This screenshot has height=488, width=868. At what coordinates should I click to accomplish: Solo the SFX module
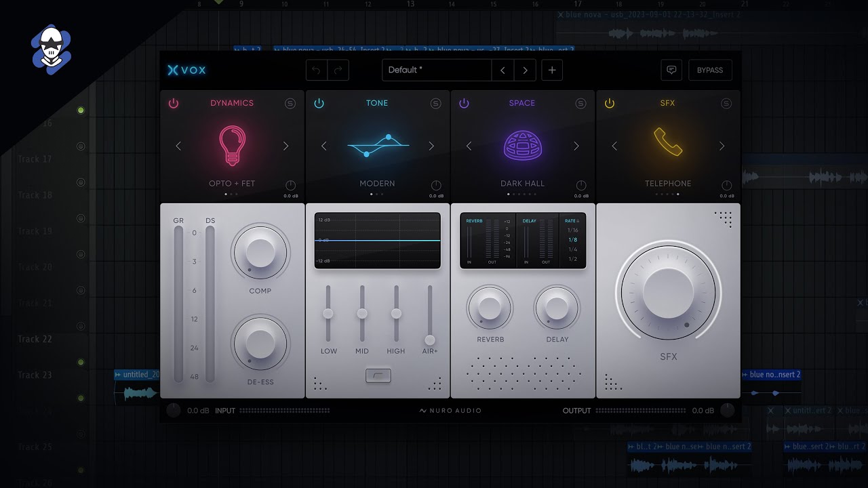(x=726, y=104)
